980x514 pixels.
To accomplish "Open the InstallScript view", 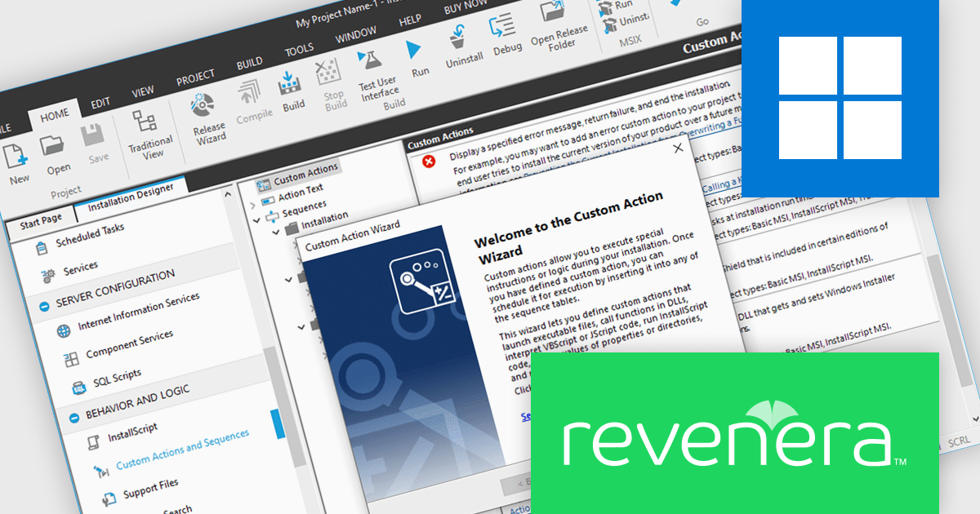I will pos(132,432).
